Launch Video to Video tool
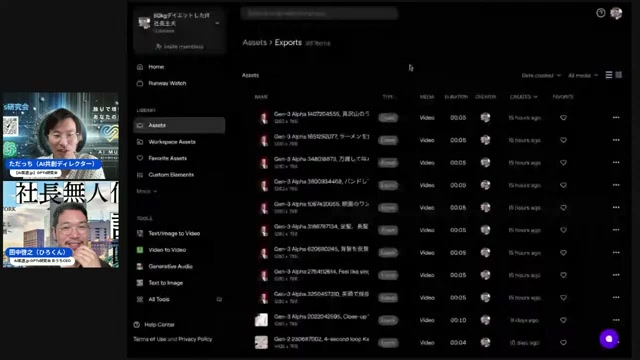Image resolution: width=640 pixels, height=360 pixels. tap(167, 250)
